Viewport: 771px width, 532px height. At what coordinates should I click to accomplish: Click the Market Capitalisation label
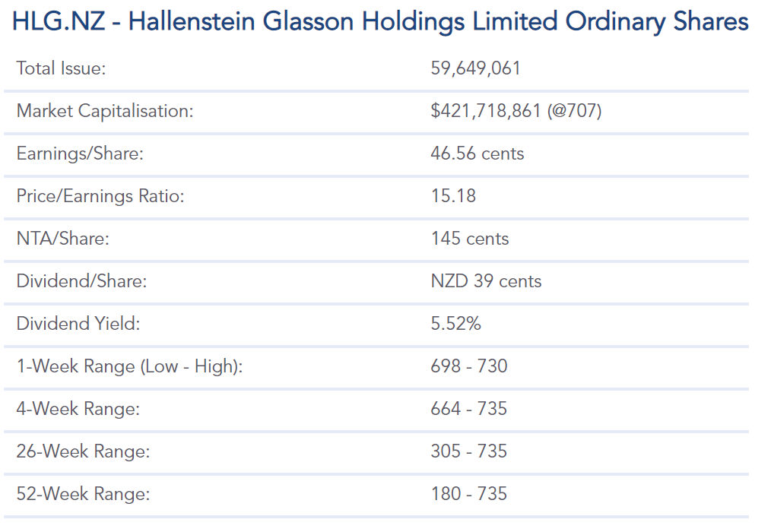pyautogui.click(x=105, y=111)
